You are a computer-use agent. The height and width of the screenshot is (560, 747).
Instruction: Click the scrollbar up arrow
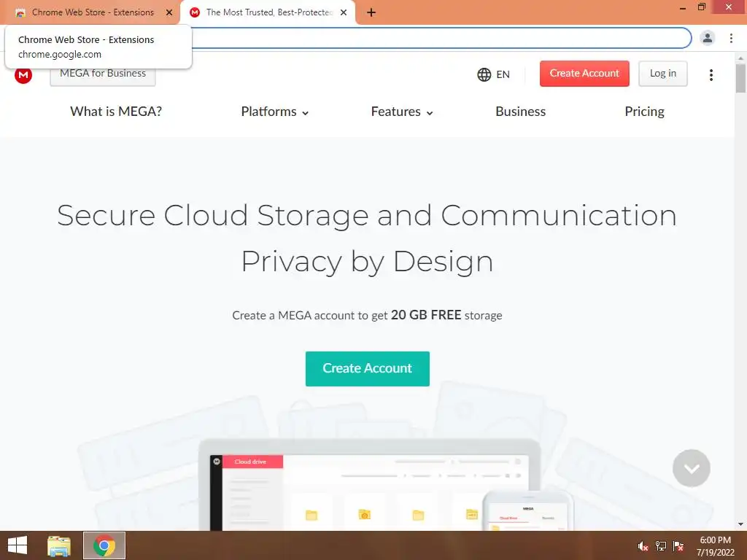[740, 58]
